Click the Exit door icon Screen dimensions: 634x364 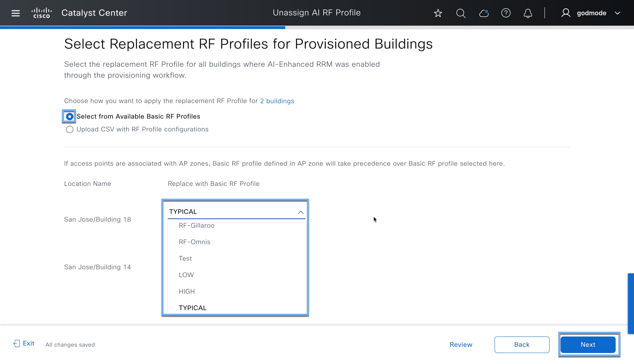pos(16,343)
